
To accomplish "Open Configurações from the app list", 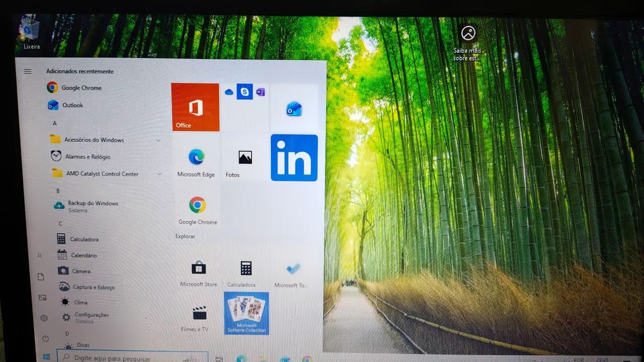I will [85, 317].
